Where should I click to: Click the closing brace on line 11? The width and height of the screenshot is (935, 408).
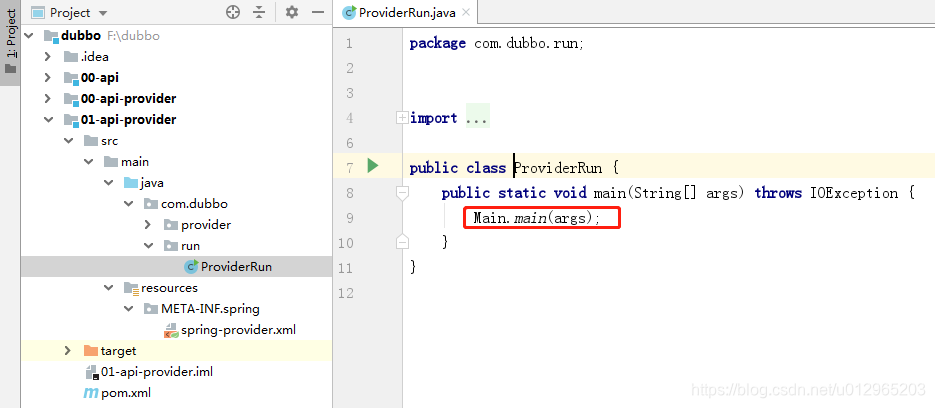click(413, 267)
